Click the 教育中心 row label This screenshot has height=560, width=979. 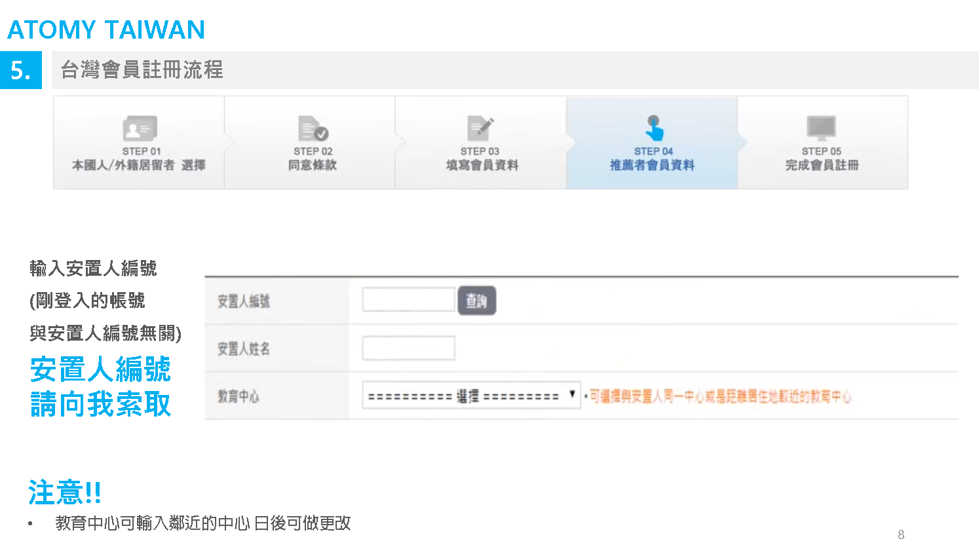[239, 396]
